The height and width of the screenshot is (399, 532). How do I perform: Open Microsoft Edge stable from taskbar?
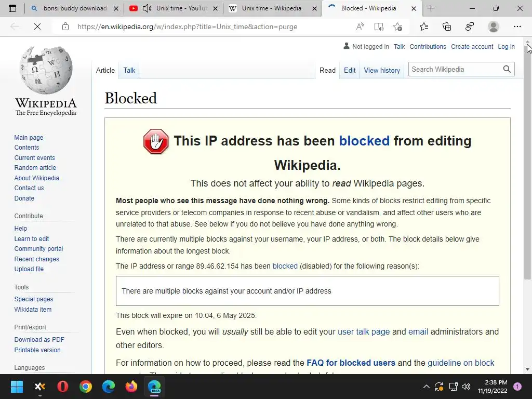[109, 387]
